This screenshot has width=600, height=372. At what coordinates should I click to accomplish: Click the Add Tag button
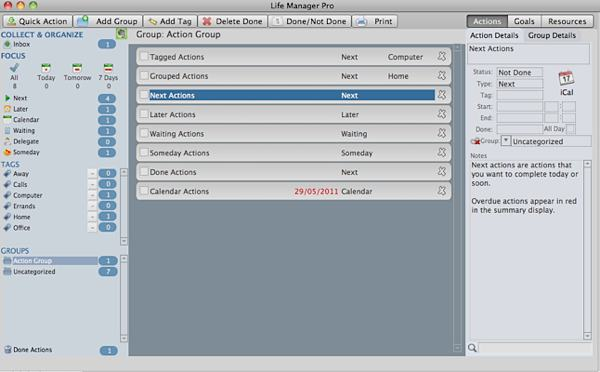(x=170, y=21)
